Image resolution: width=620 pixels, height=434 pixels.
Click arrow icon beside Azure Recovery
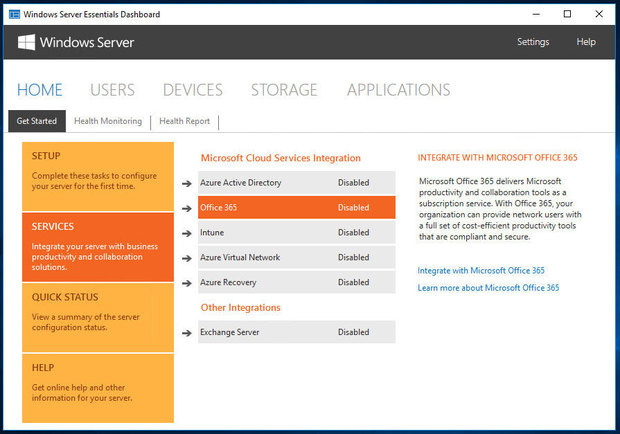click(x=187, y=283)
